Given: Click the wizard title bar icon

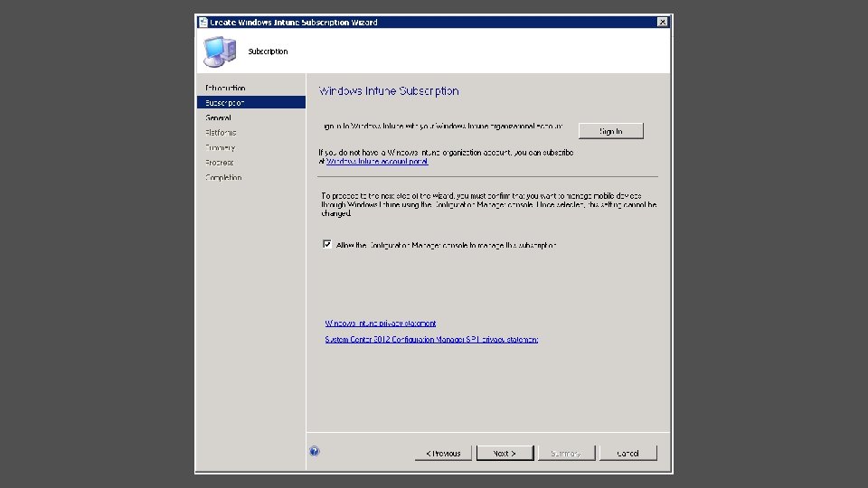Looking at the screenshot, I should coord(203,22).
